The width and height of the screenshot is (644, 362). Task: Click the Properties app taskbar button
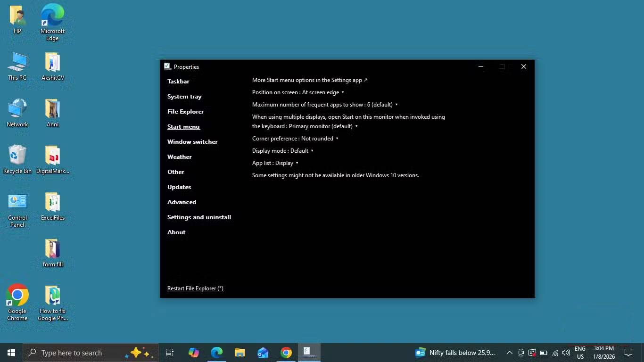pos(309,353)
